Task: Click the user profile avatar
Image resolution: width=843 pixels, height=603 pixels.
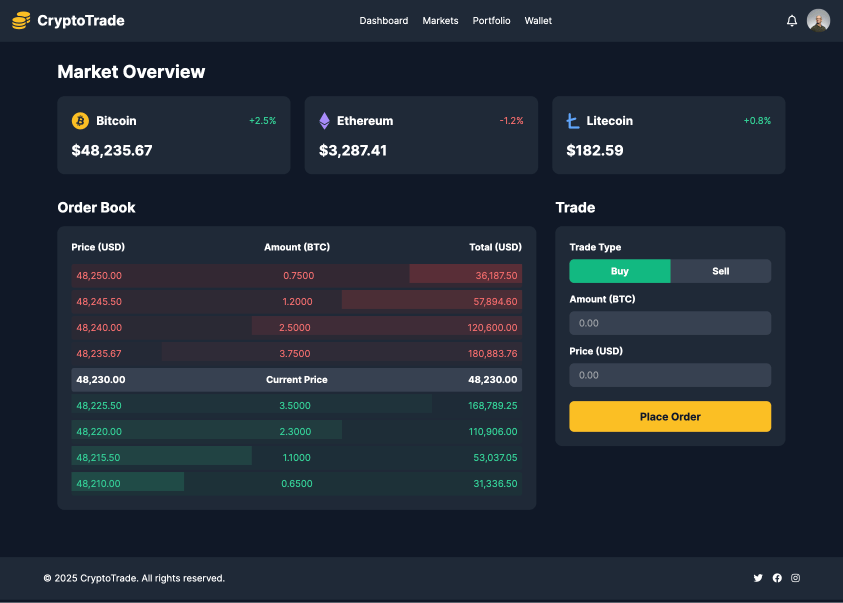Action: click(x=818, y=21)
